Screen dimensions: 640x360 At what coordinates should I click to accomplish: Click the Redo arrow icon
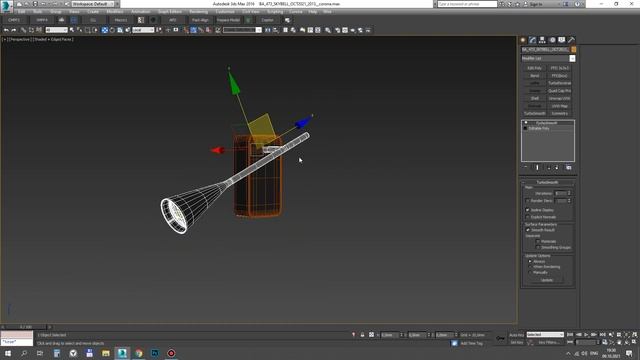tap(14, 30)
